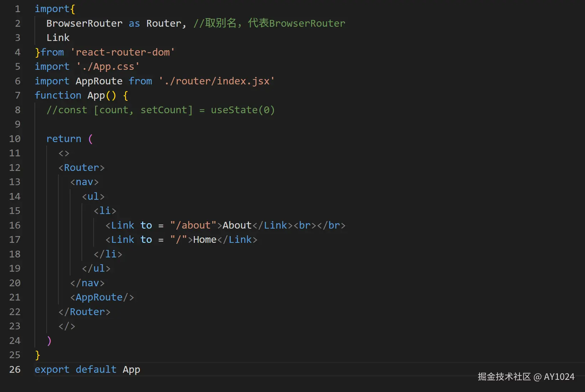
Task: Click "App" after export default
Action: click(x=131, y=370)
